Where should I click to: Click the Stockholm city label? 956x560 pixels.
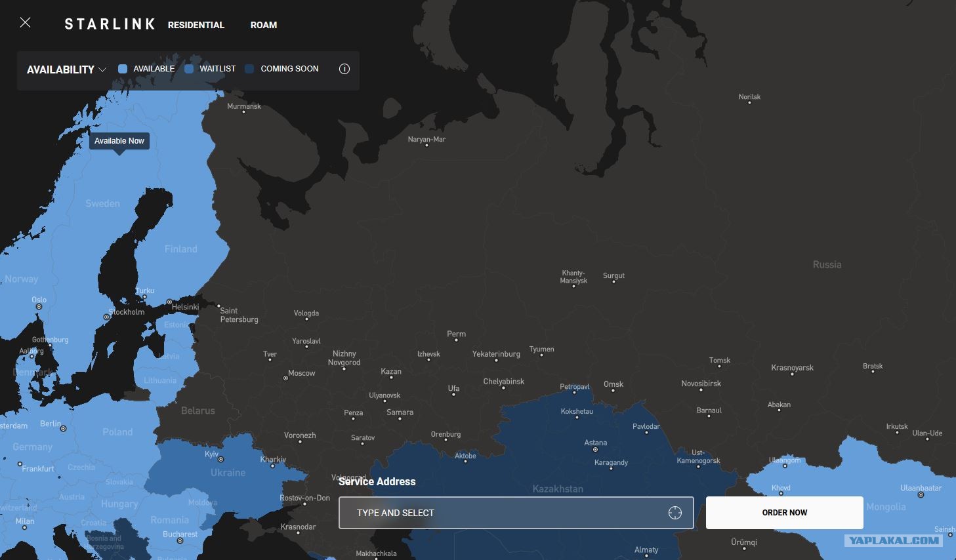[x=127, y=312]
